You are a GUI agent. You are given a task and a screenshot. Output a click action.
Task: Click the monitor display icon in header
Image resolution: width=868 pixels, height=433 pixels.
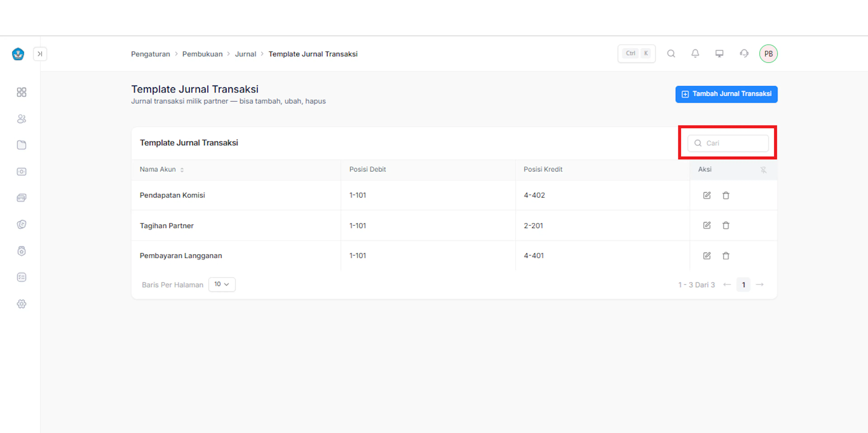719,54
